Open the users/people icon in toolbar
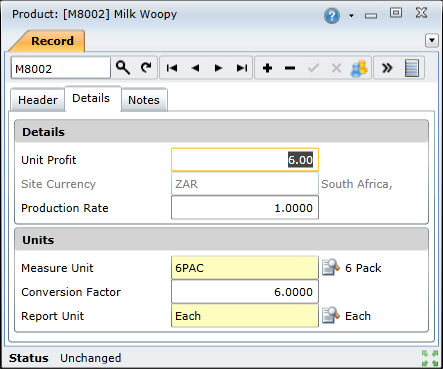Viewport: 443px width, 369px height. click(359, 68)
